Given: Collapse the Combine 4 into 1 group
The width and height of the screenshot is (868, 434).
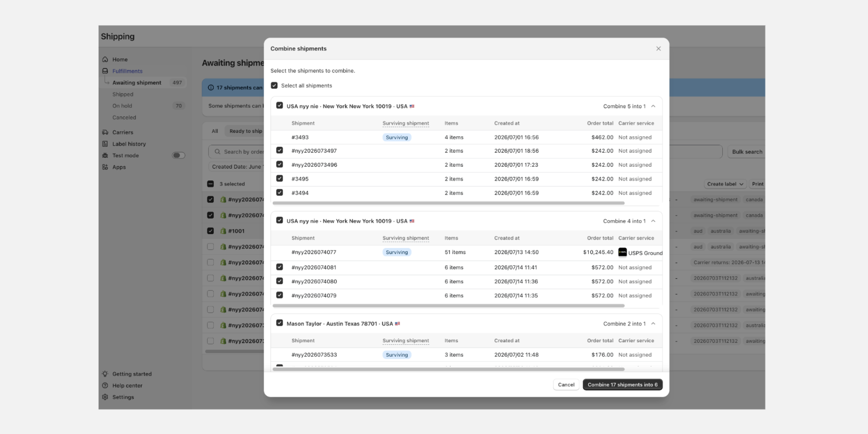Looking at the screenshot, I should pos(653,221).
